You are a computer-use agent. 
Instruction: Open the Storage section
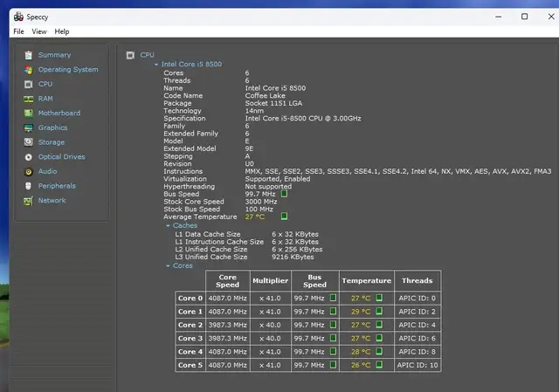pos(52,142)
